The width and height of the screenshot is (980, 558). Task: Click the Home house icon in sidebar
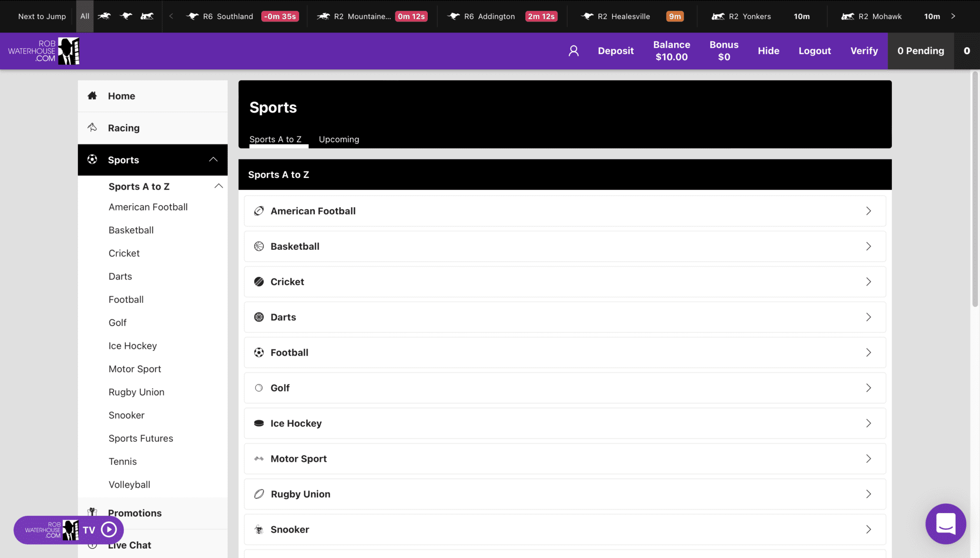tap(92, 96)
